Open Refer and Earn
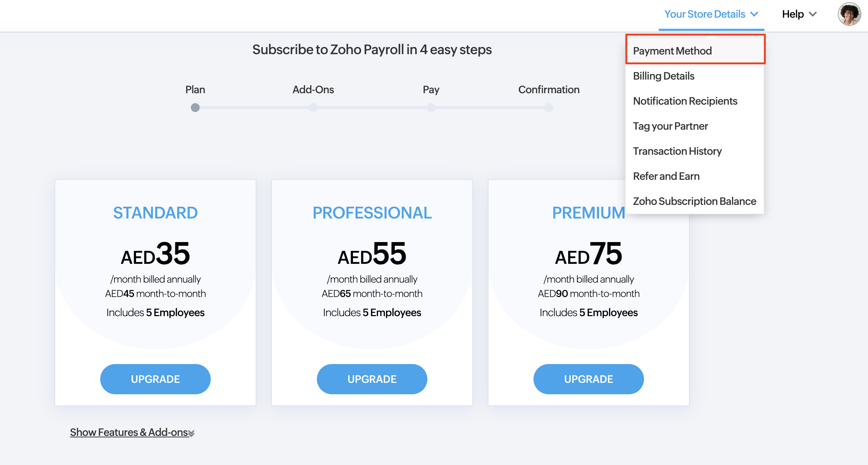The height and width of the screenshot is (465, 868). click(x=666, y=176)
